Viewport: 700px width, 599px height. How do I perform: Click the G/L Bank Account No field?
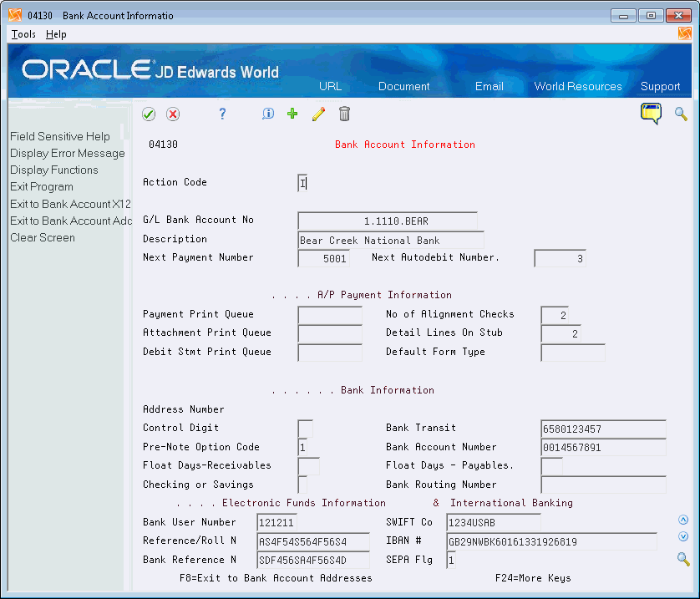click(387, 221)
